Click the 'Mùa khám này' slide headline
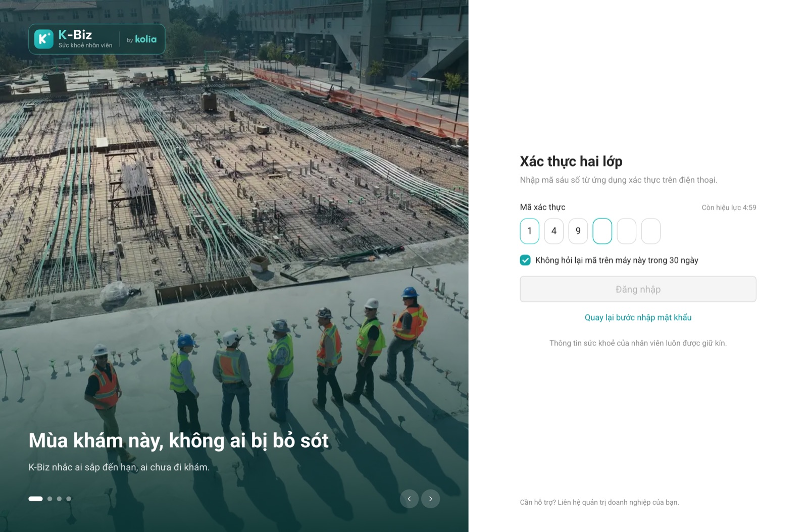Image resolution: width=808 pixels, height=532 pixels. coord(178,441)
